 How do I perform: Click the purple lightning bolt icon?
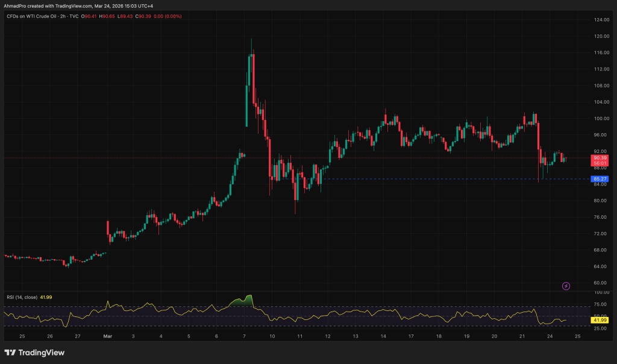566,286
